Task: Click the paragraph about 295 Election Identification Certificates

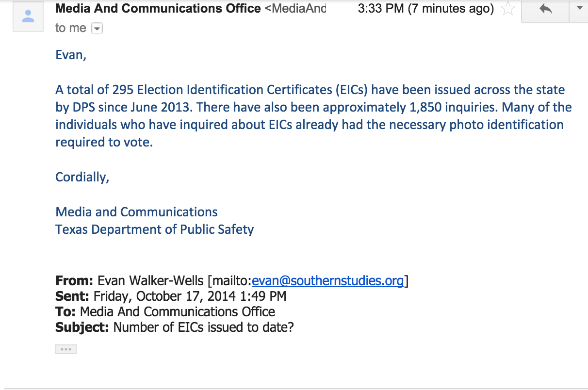Action: point(313,116)
